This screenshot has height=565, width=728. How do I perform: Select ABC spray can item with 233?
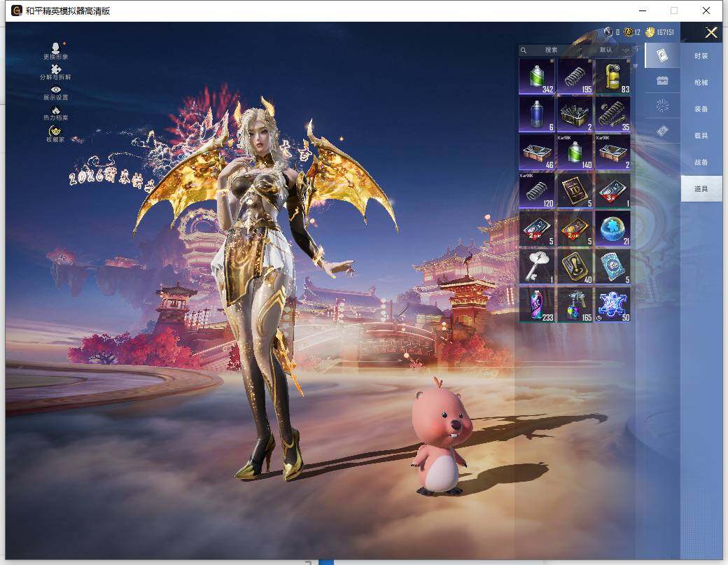[537, 305]
